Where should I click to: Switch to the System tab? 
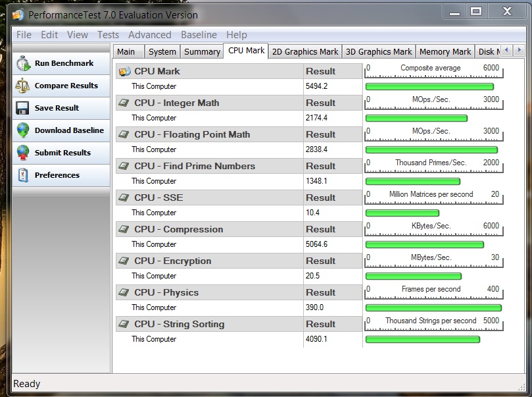tap(162, 51)
